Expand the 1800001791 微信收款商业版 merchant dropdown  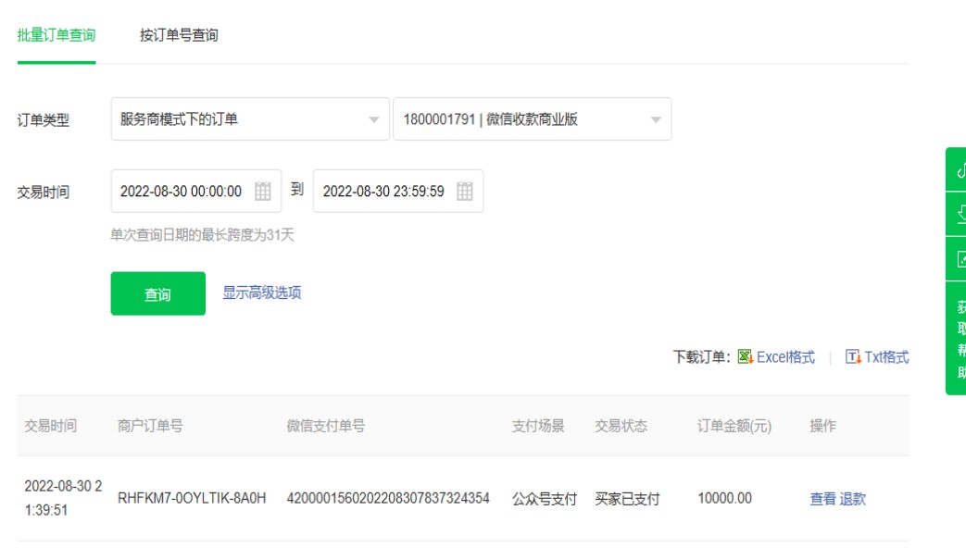click(x=532, y=119)
